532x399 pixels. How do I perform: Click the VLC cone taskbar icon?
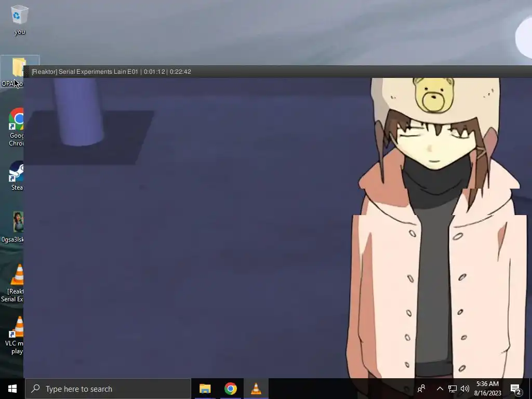pyautogui.click(x=256, y=389)
